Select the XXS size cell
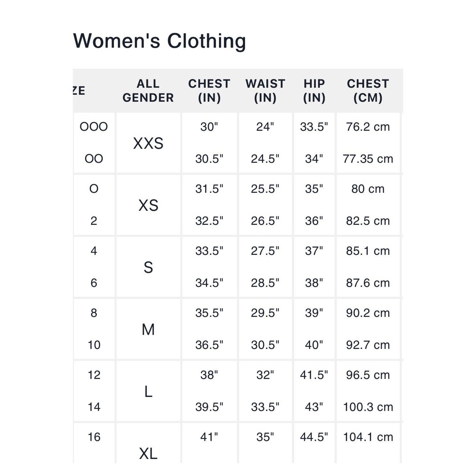The image size is (476, 476). (x=148, y=143)
